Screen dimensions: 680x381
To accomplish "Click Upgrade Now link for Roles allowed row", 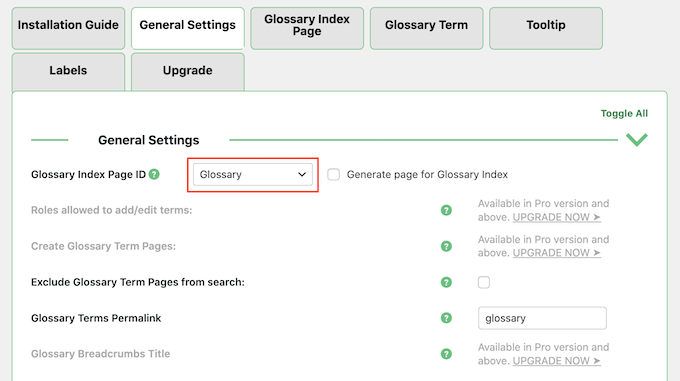I will 556,217.
